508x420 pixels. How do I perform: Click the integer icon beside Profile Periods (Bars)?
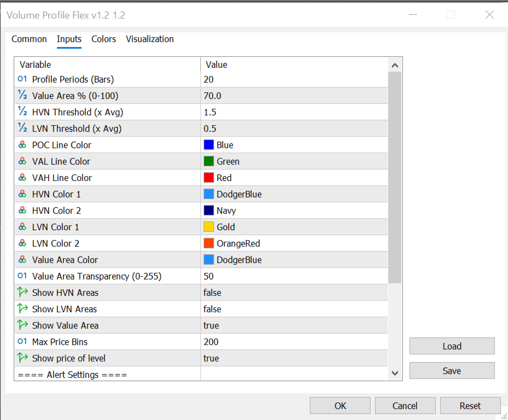coord(22,79)
